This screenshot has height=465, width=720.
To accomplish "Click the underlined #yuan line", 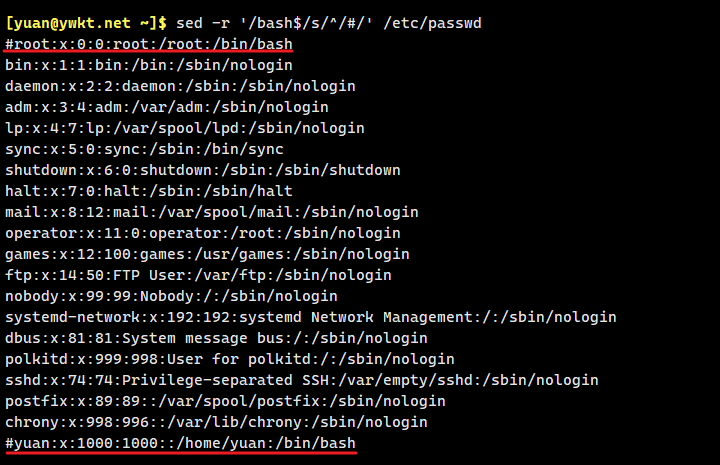I will click(180, 443).
